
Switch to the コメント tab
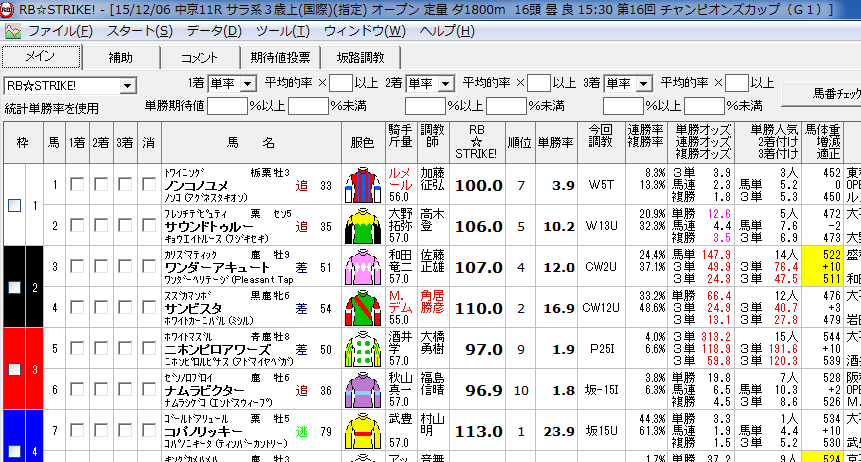point(199,58)
